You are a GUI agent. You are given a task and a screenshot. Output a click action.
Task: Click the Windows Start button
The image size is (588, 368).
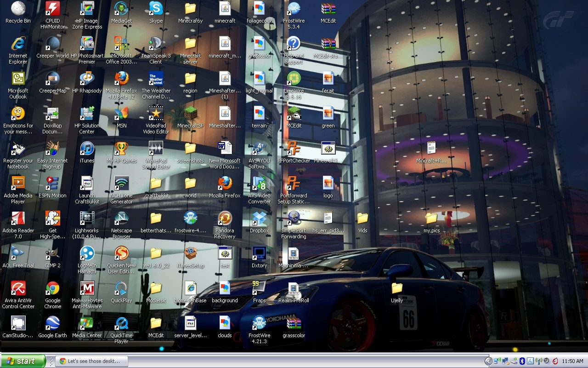(23, 361)
